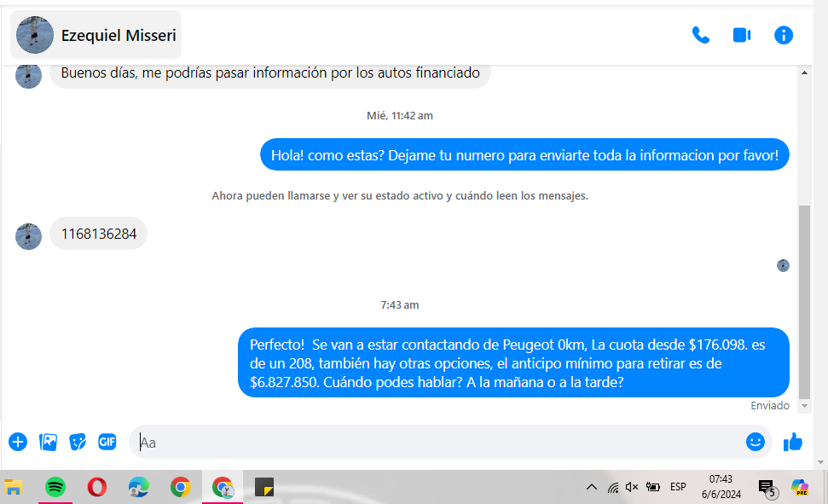
Task: Open the GIF picker
Action: pyautogui.click(x=107, y=442)
